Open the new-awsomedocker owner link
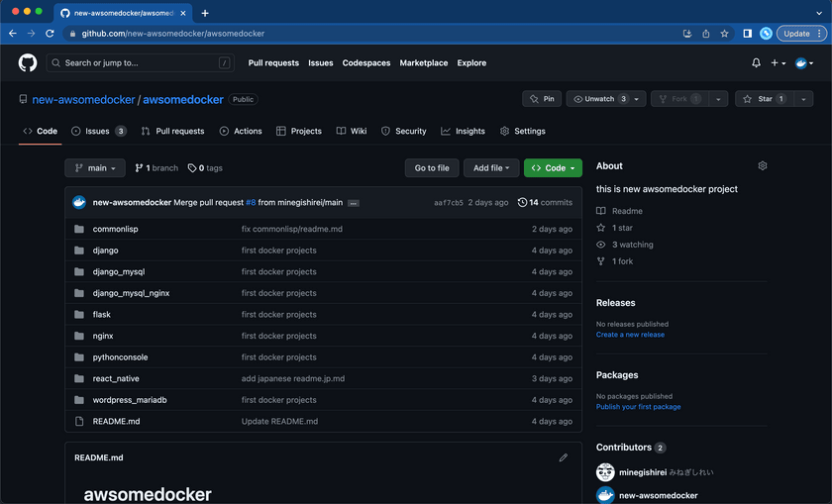832x504 pixels. point(83,100)
